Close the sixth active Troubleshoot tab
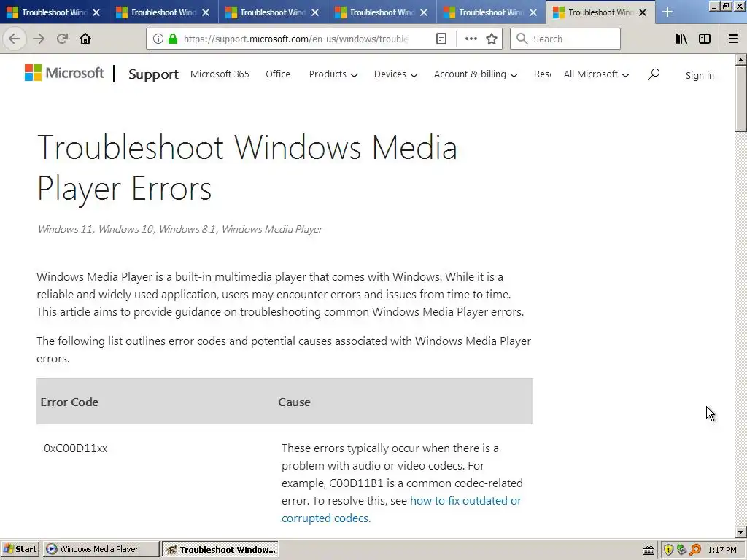The width and height of the screenshot is (747, 560). tap(643, 12)
